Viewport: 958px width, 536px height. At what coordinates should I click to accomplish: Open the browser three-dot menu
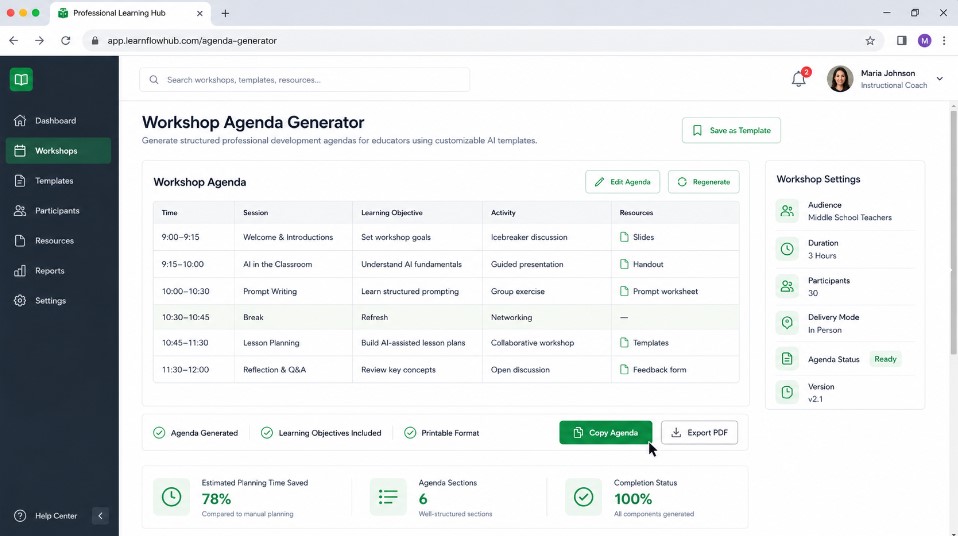tap(944, 41)
